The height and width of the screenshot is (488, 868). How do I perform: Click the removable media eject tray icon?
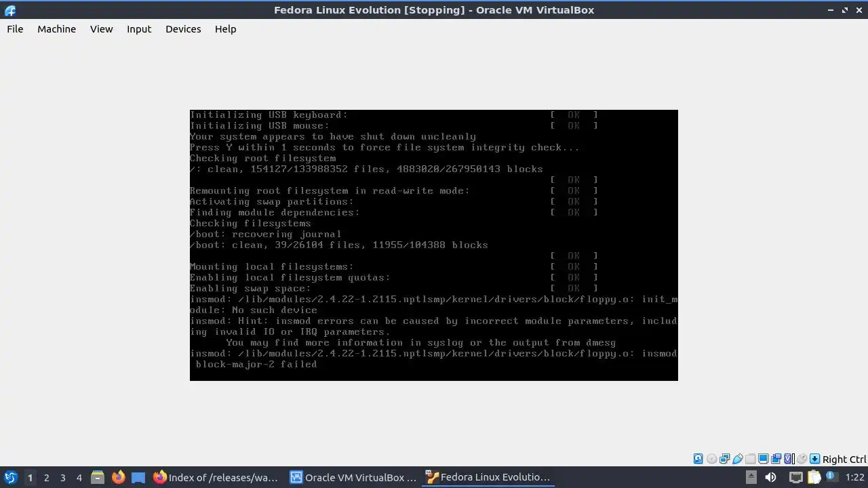(x=751, y=477)
